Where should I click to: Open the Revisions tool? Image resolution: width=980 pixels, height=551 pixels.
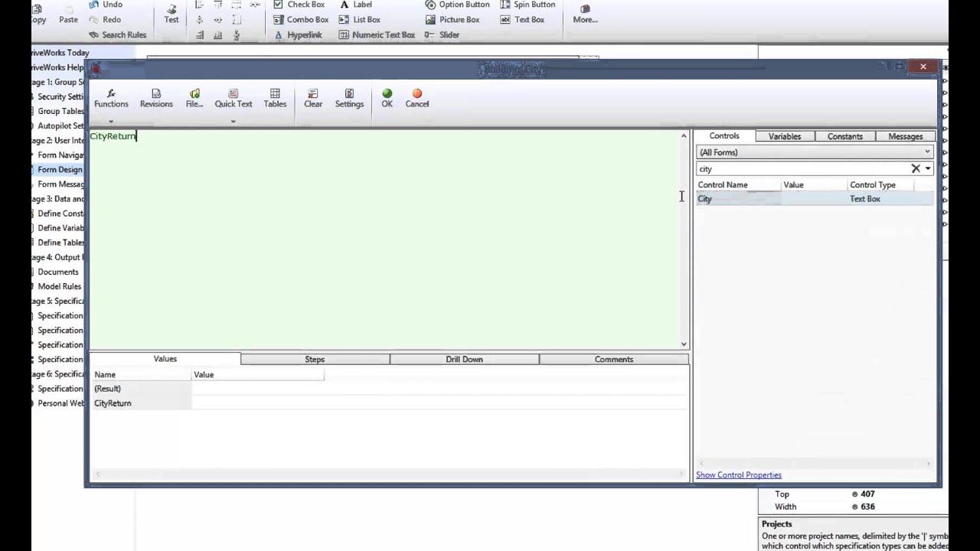[x=156, y=99]
